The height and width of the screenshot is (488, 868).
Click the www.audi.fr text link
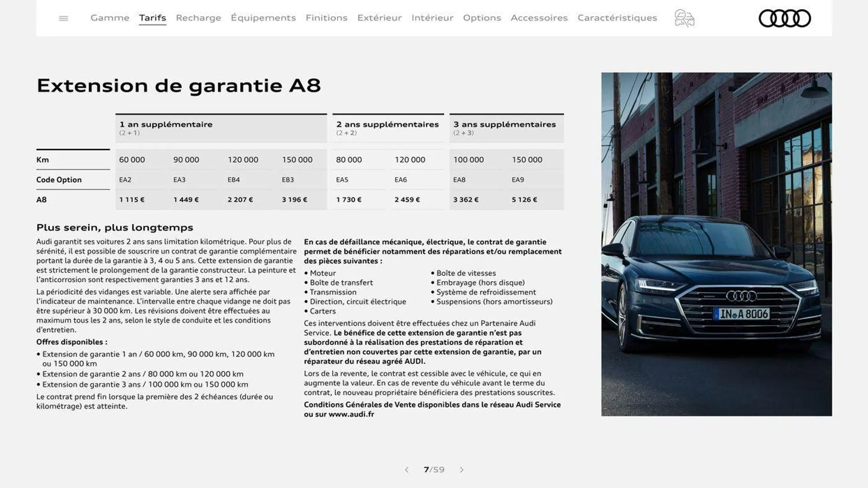(x=351, y=414)
